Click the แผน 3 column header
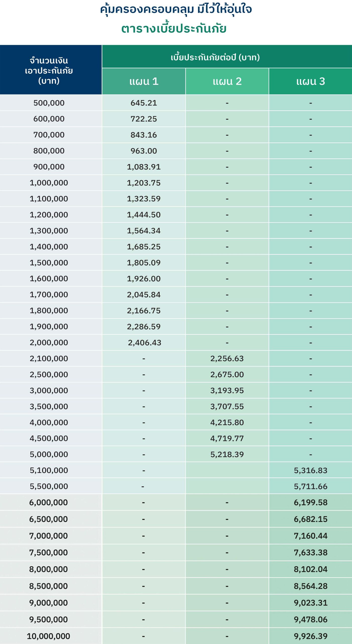This screenshot has height=644, width=352. [x=311, y=81]
